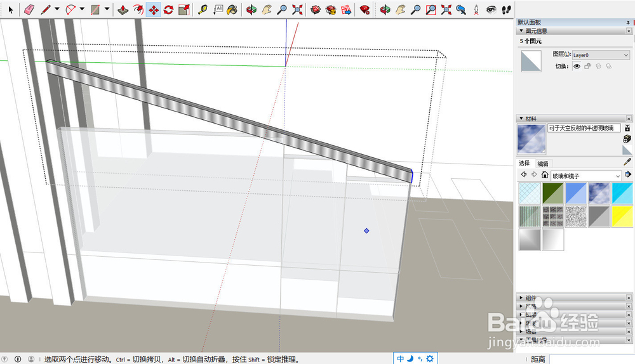Open the Arc tool dropdown arrow
The height and width of the screenshot is (364, 635).
coord(82,9)
